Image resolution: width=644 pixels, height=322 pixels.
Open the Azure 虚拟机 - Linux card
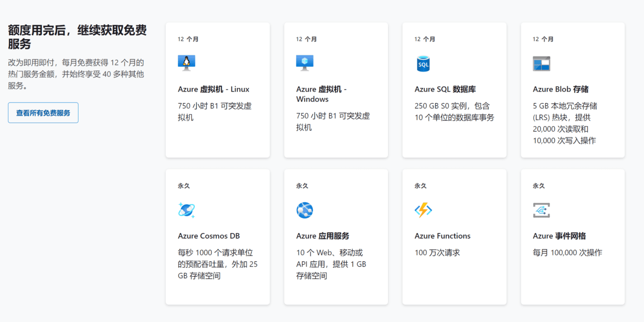[217, 90]
